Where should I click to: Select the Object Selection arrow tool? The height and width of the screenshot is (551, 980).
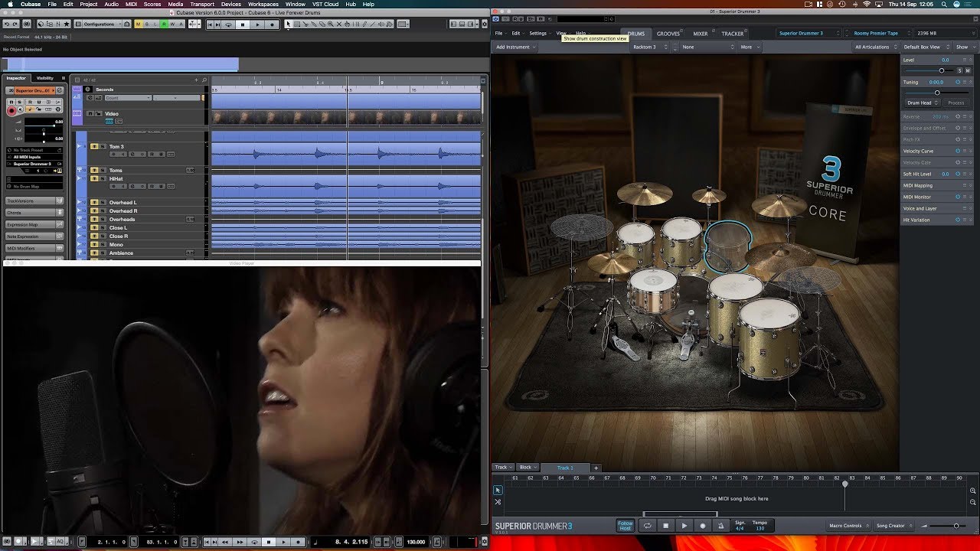click(288, 24)
